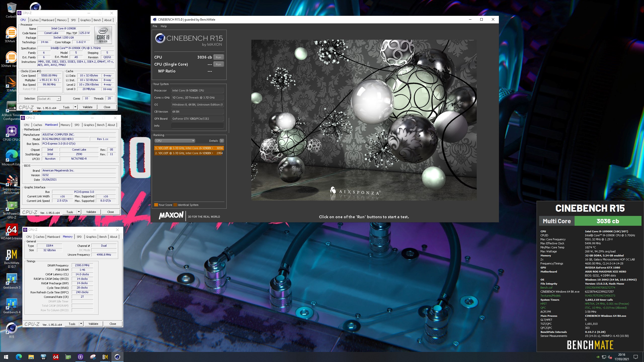Open Microsoft Edge desktop shortcut
Image resolution: width=644 pixels, height=362 pixels.
click(11, 158)
